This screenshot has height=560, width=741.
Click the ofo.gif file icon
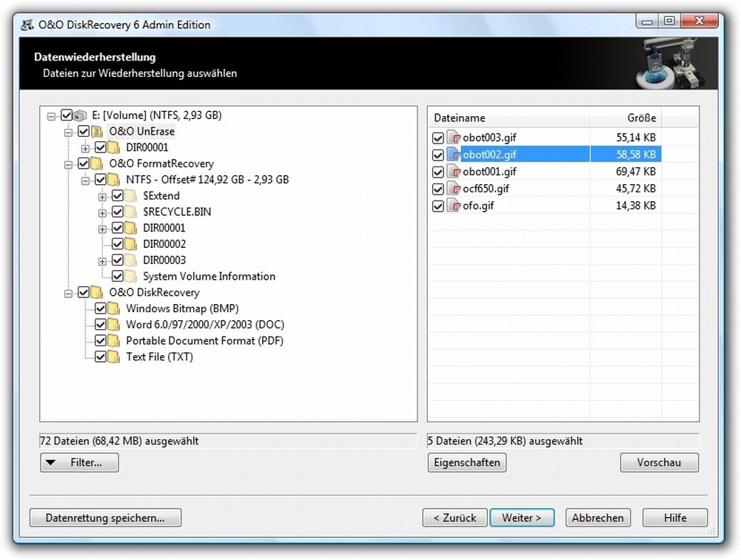[454, 206]
